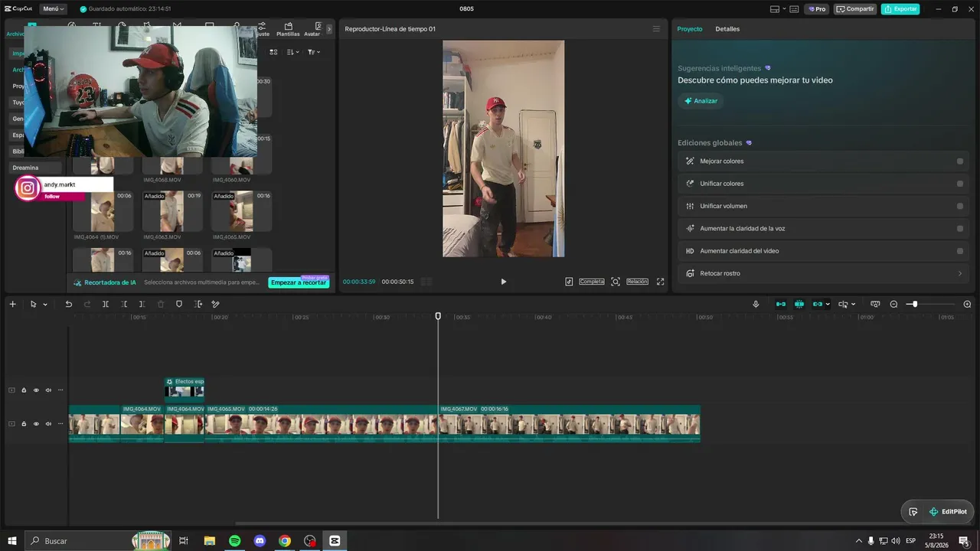980x551 pixels.
Task: Enable the Mejorar colores checkbox
Action: click(x=960, y=161)
